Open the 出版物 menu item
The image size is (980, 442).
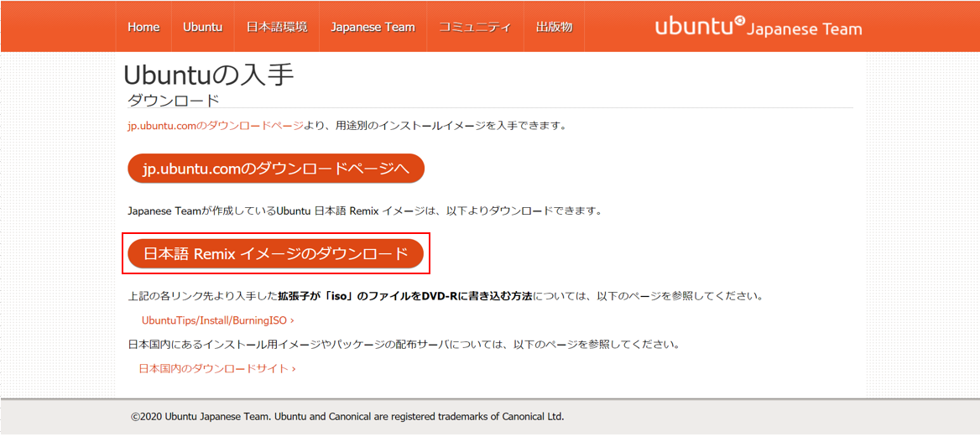click(555, 27)
